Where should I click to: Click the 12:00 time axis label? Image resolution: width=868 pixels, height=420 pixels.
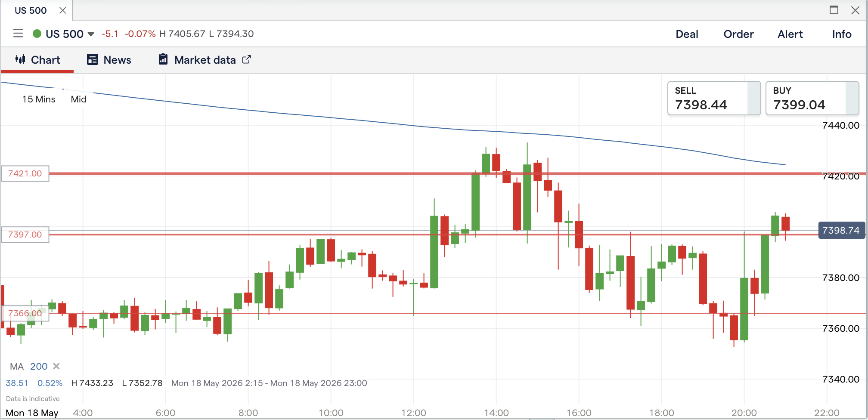click(413, 413)
